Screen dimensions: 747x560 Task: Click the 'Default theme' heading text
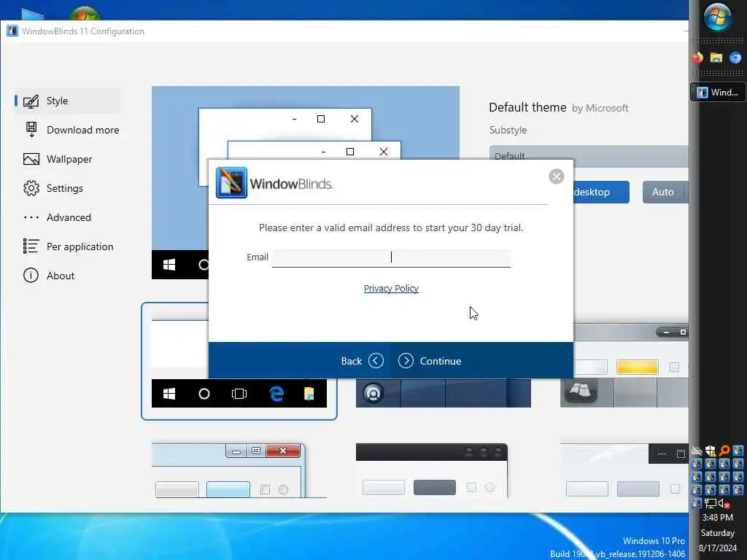coord(527,107)
